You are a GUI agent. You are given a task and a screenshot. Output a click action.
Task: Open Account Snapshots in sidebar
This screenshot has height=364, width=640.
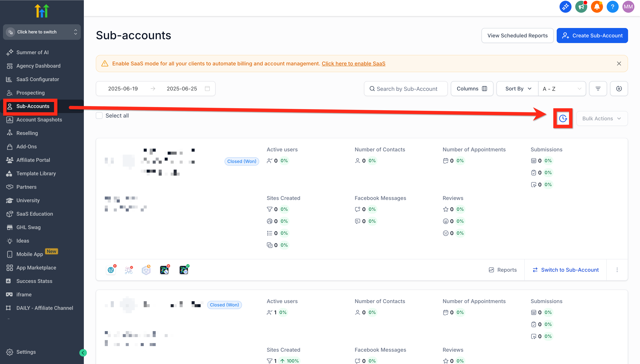click(x=39, y=120)
